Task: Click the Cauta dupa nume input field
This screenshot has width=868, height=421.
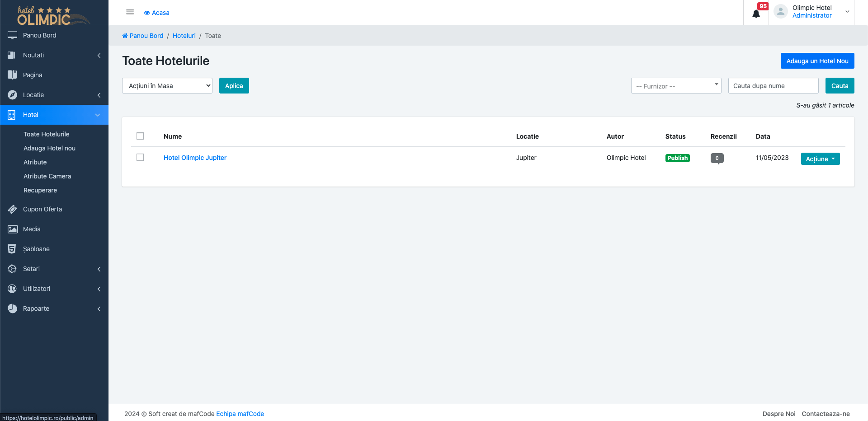Action: [773, 86]
